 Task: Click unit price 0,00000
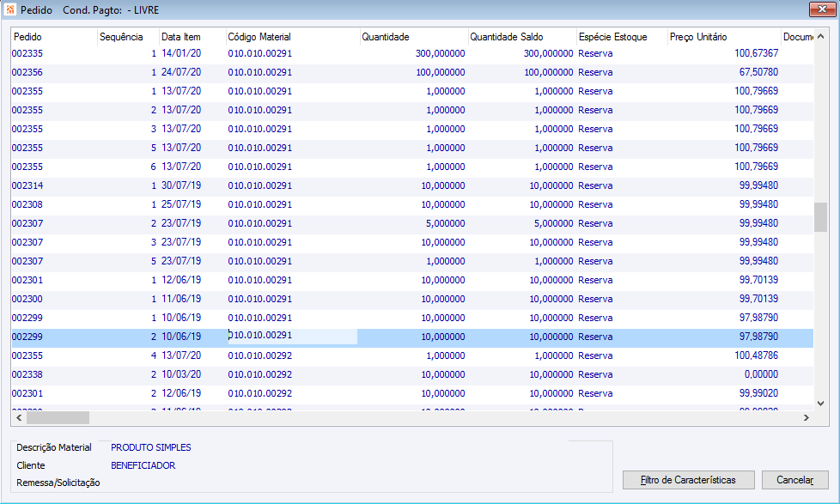click(761, 374)
